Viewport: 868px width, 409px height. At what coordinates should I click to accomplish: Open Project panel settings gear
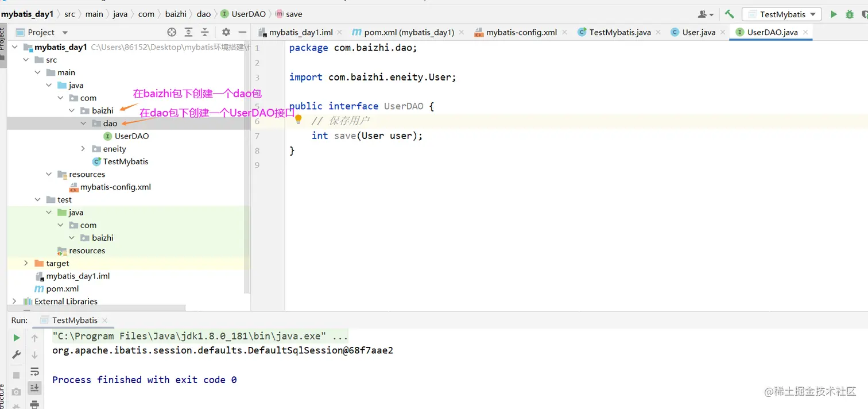click(x=226, y=32)
